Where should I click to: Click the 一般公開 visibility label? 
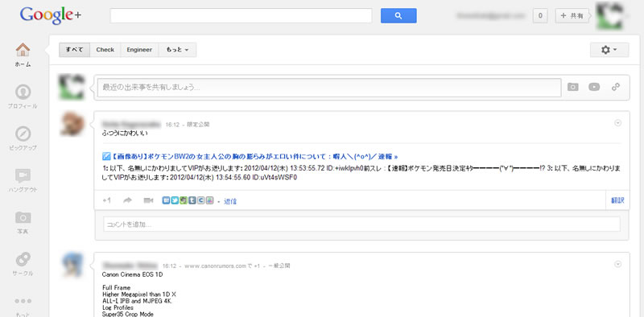(279, 266)
